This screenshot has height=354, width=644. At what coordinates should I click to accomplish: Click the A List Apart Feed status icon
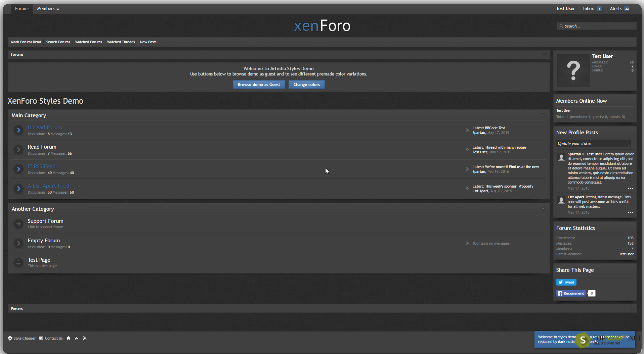click(18, 189)
